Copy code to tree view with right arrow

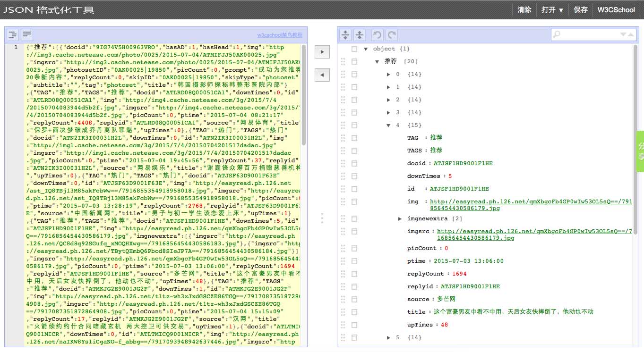322,51
